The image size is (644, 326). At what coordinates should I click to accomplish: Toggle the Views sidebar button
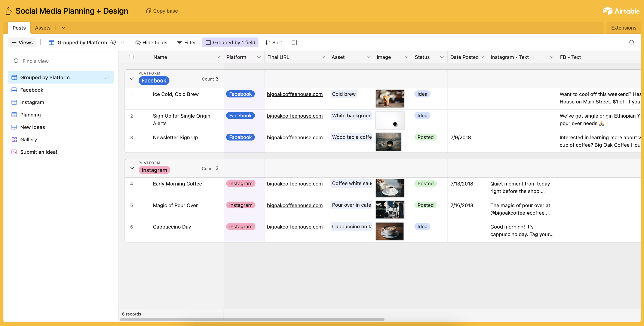point(22,43)
